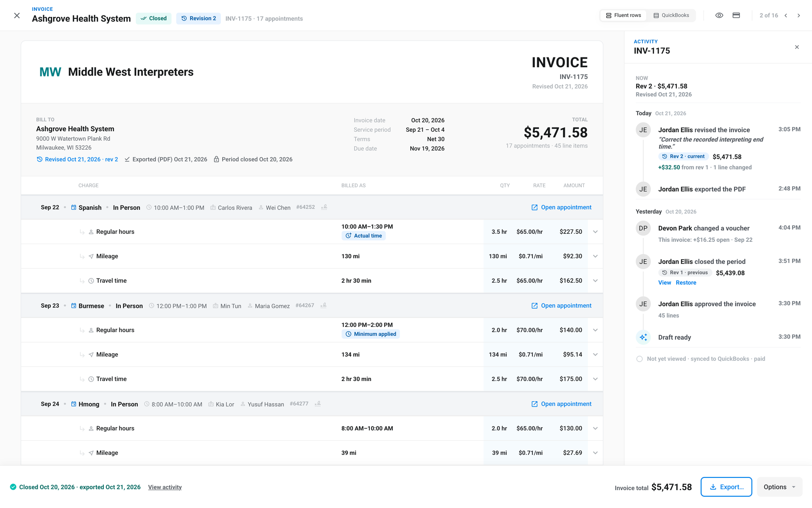812x508 pixels.
Task: Click the Rev 2 current badge in Activity
Action: pyautogui.click(x=683, y=157)
